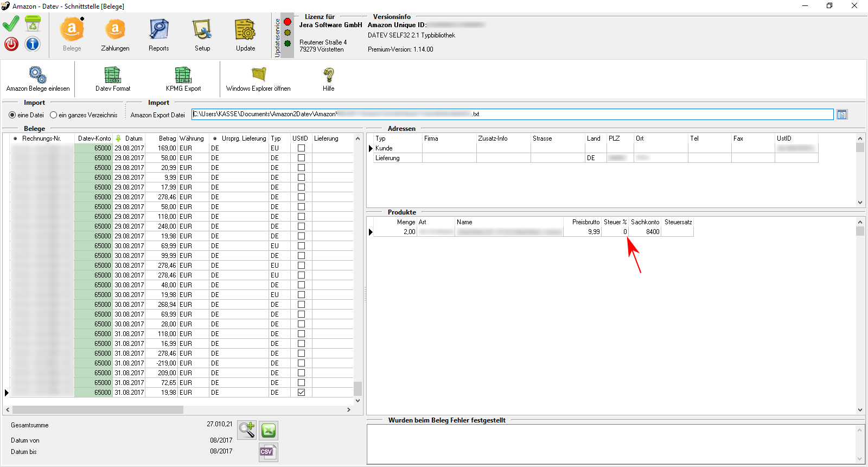
Task: Sort by the Datum column header
Action: pyautogui.click(x=133, y=138)
